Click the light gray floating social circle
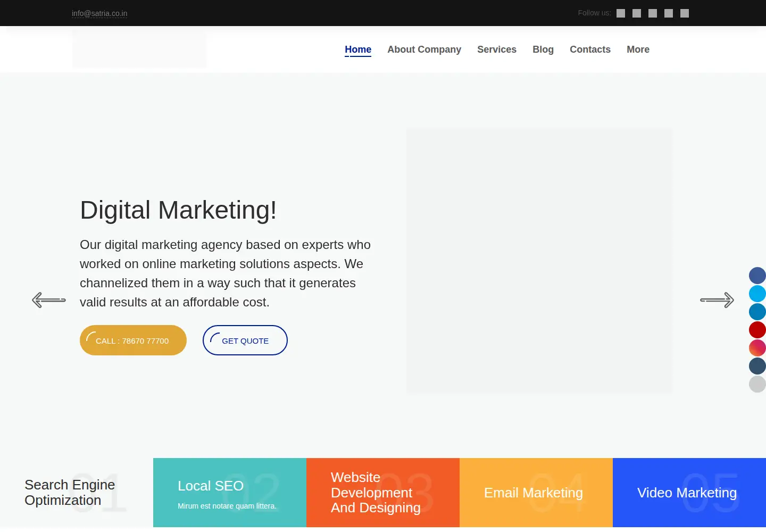The image size is (766, 532). [757, 384]
